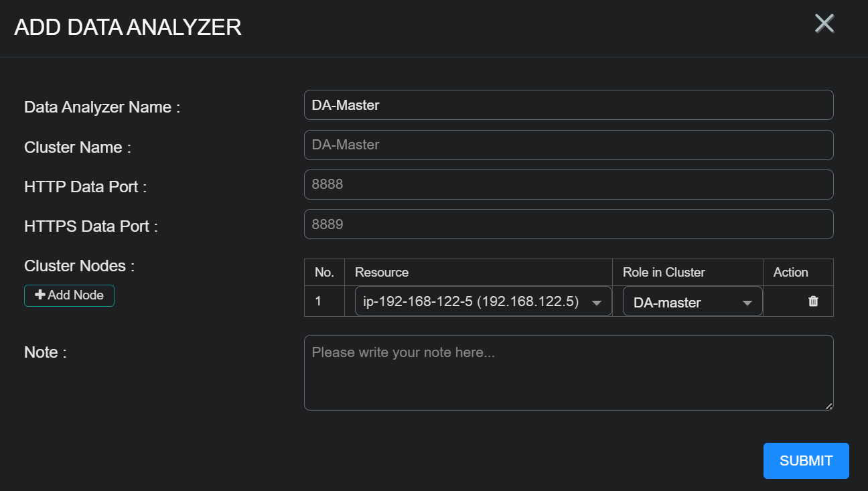Click inside the Note text area

(568, 372)
